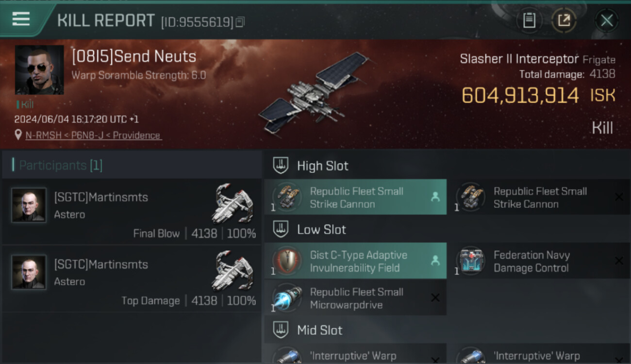The image size is (631, 364).
Task: Close the kill report window
Action: pos(606,20)
